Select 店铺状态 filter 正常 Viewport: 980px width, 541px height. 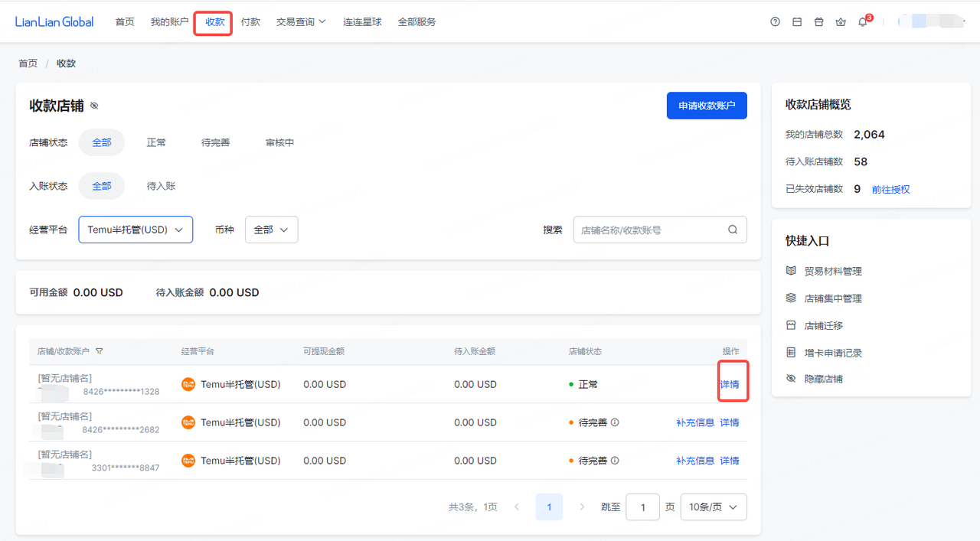tap(156, 142)
